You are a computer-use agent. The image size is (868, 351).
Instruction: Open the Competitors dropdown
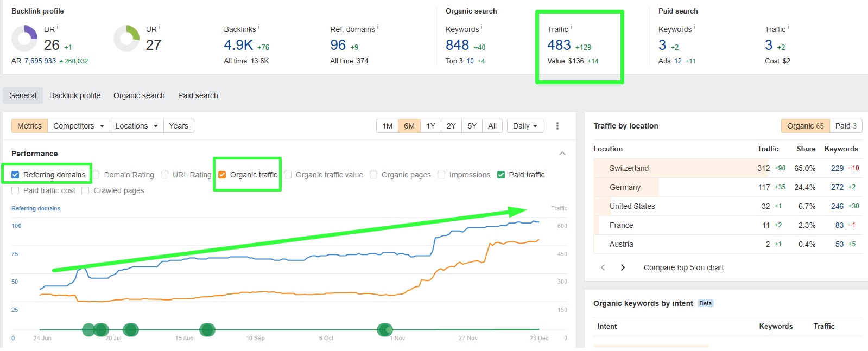click(78, 126)
